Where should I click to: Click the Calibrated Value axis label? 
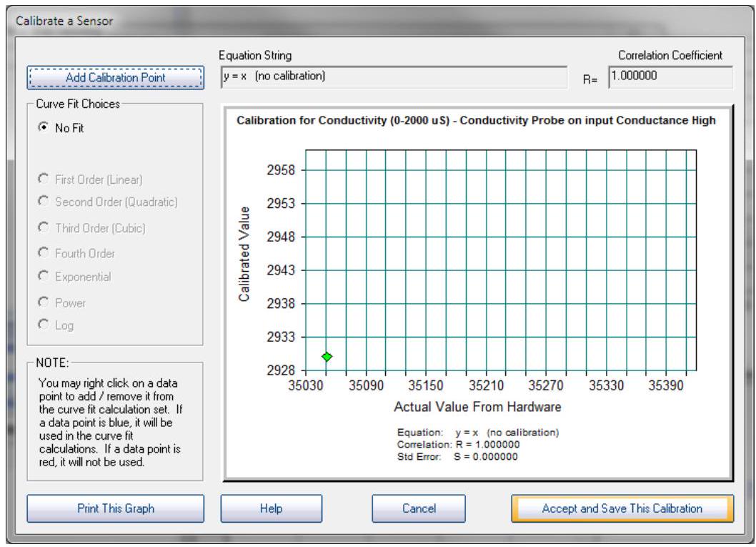(246, 255)
